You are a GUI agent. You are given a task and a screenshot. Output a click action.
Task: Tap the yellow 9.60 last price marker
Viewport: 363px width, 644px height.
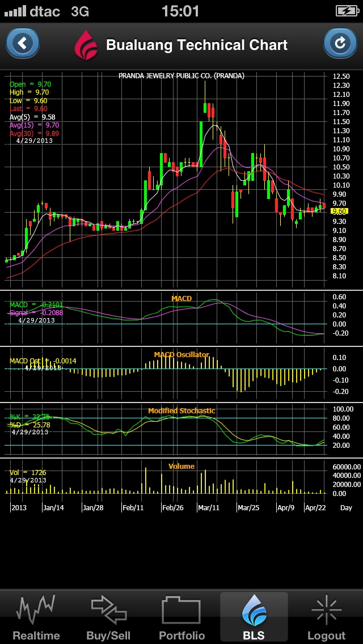[x=340, y=211]
